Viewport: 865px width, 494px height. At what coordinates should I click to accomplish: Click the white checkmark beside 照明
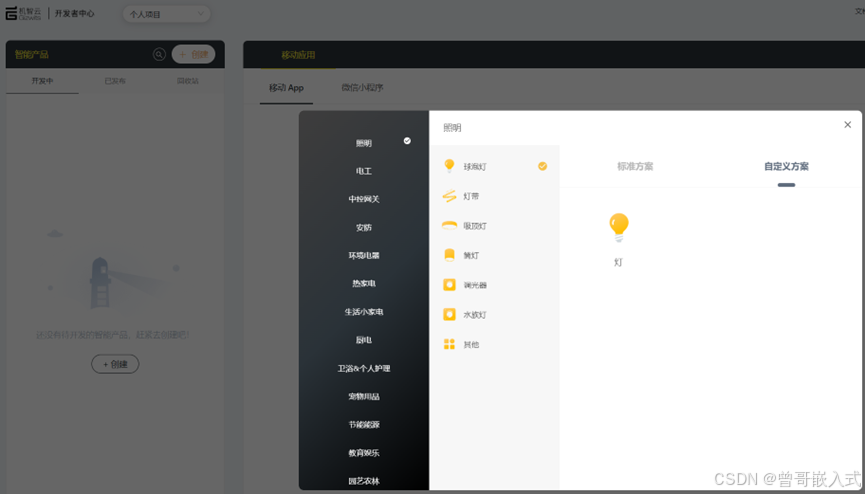pyautogui.click(x=407, y=141)
